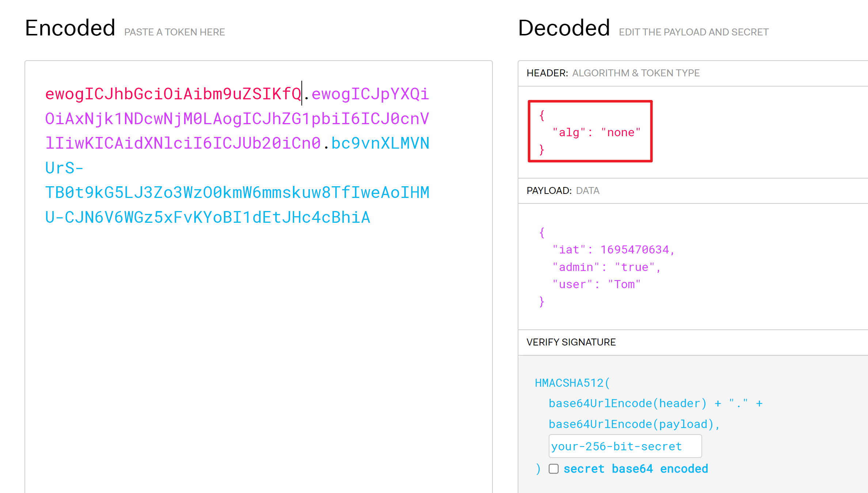Click the blue signature line starting TB0t9kG5LJ3Zo3
The image size is (868, 493).
pyautogui.click(x=237, y=192)
